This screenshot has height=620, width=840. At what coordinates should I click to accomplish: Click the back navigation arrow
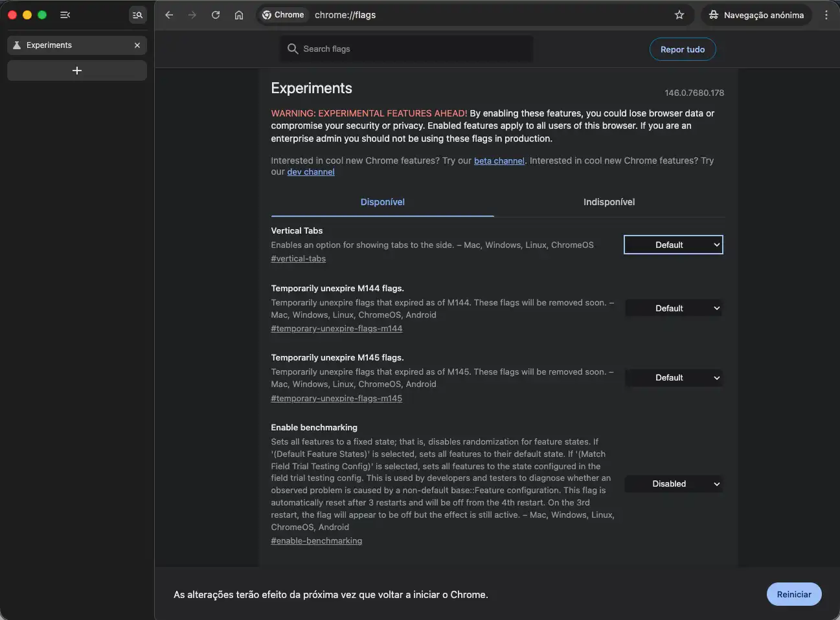click(x=169, y=15)
